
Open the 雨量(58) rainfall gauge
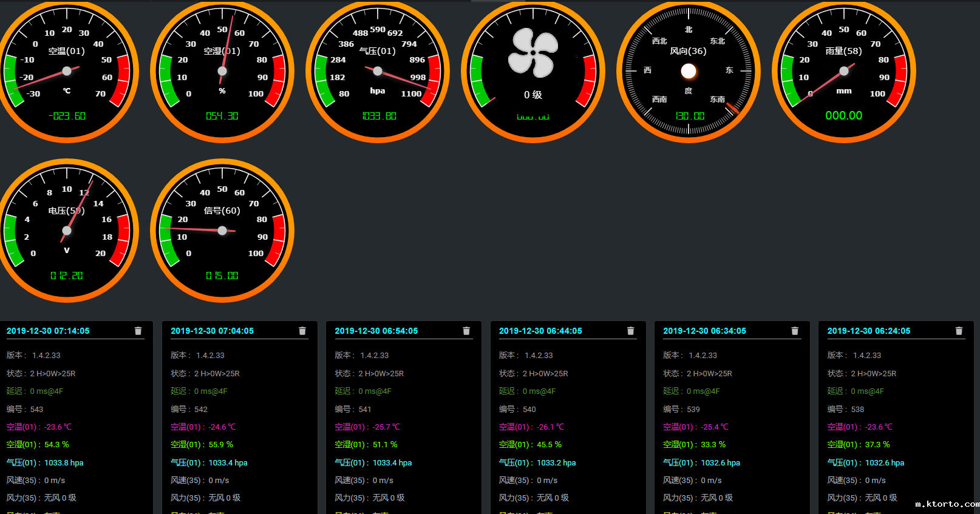coord(844,72)
